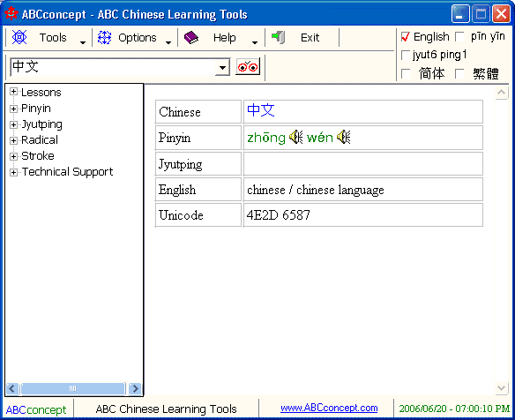
Task: Expand the Lessons tree node
Action: click(x=13, y=92)
